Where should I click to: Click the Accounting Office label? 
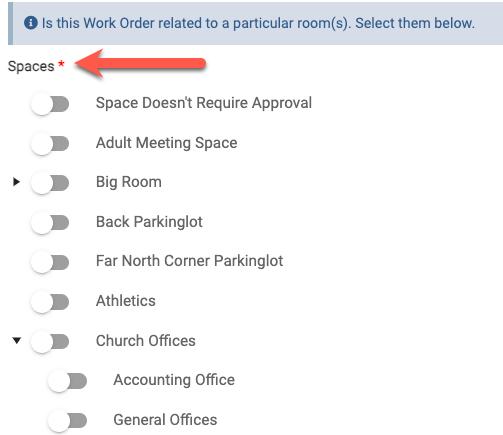tap(174, 380)
